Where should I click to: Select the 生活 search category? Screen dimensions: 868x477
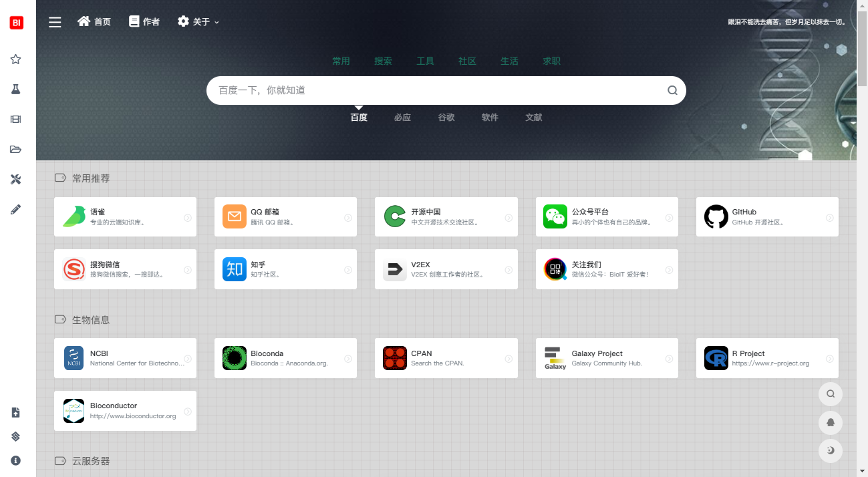point(509,61)
